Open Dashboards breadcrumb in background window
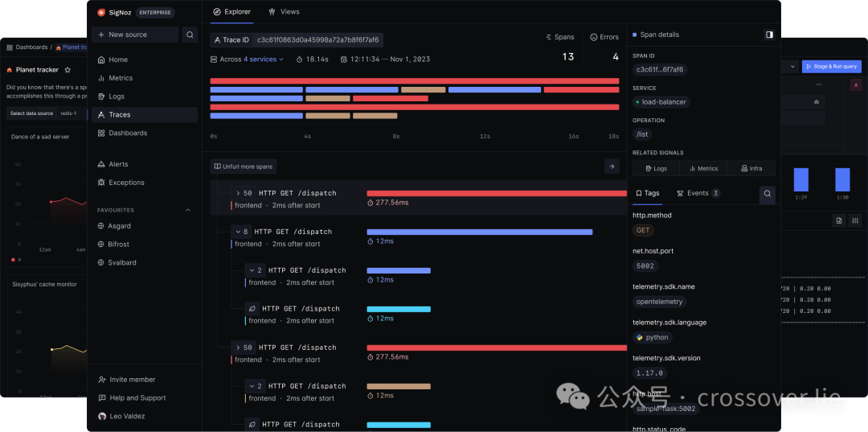868x432 pixels. point(27,47)
